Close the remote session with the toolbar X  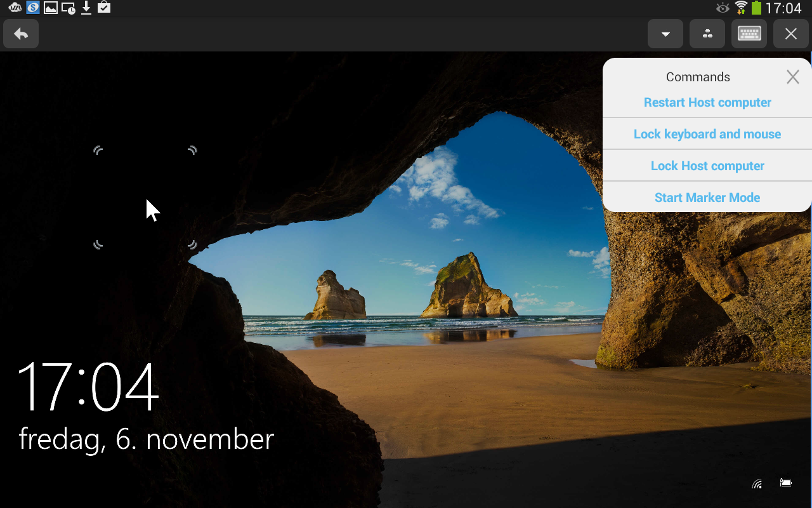791,34
